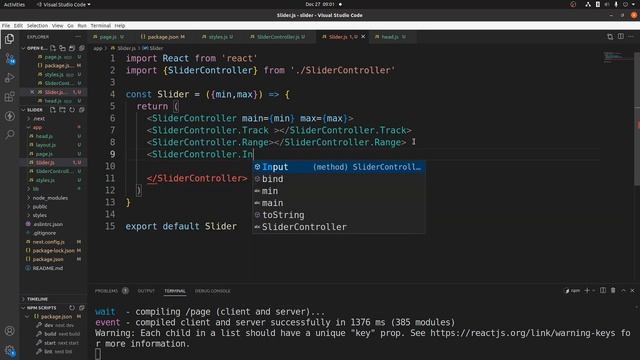640x360 pixels.
Task: Open the Visual Studio Code app menu
Action: point(64,4)
